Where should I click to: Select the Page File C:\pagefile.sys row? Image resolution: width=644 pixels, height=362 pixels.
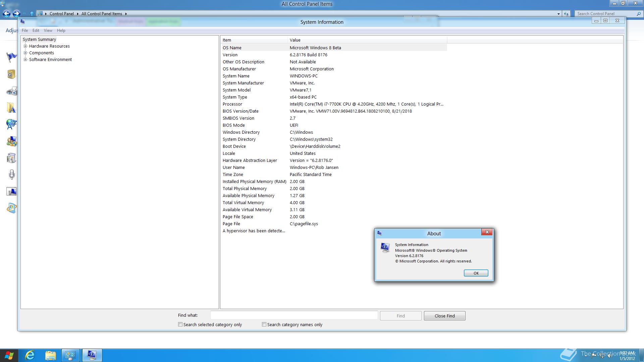coord(334,224)
